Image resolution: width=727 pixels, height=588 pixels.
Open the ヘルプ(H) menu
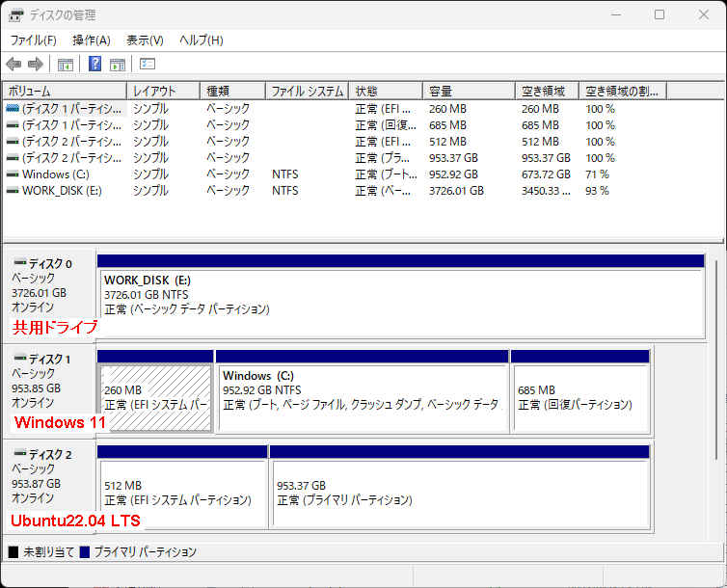202,40
